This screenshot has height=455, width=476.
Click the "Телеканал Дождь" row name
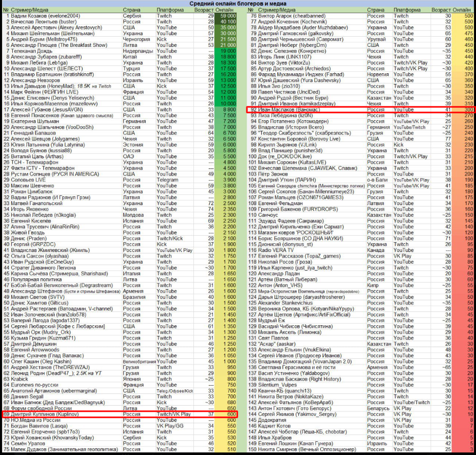[x=32, y=51]
